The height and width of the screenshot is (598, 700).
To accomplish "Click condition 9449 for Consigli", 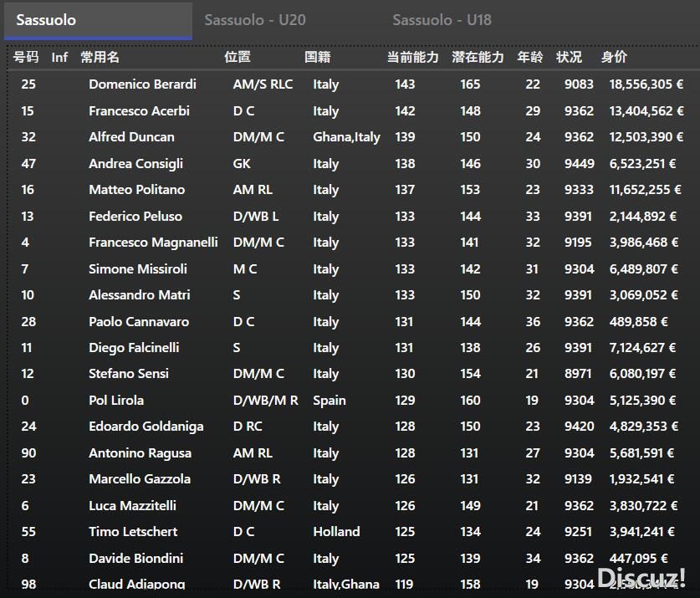I will click(579, 164).
